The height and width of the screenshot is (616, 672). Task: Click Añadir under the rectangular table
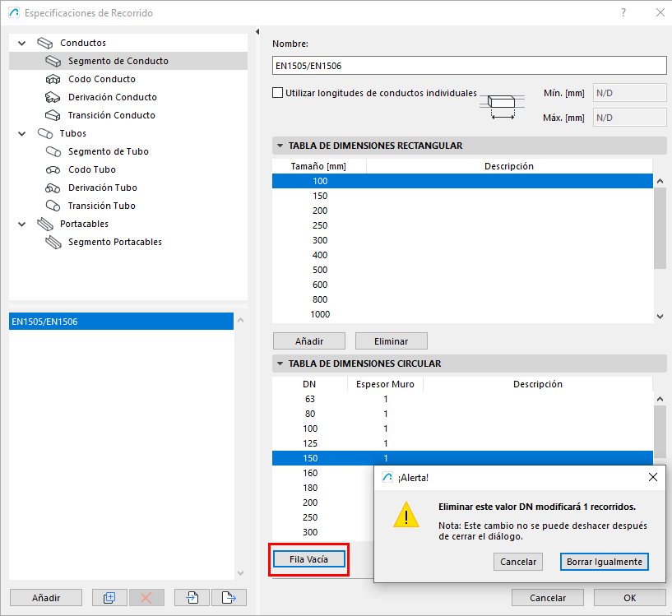(x=309, y=341)
